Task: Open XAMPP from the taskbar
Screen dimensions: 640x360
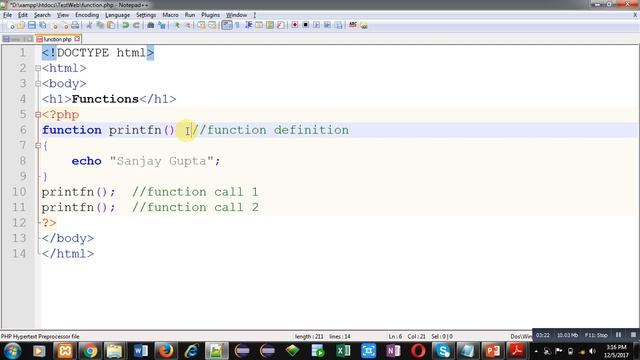Action: [x=65, y=351]
